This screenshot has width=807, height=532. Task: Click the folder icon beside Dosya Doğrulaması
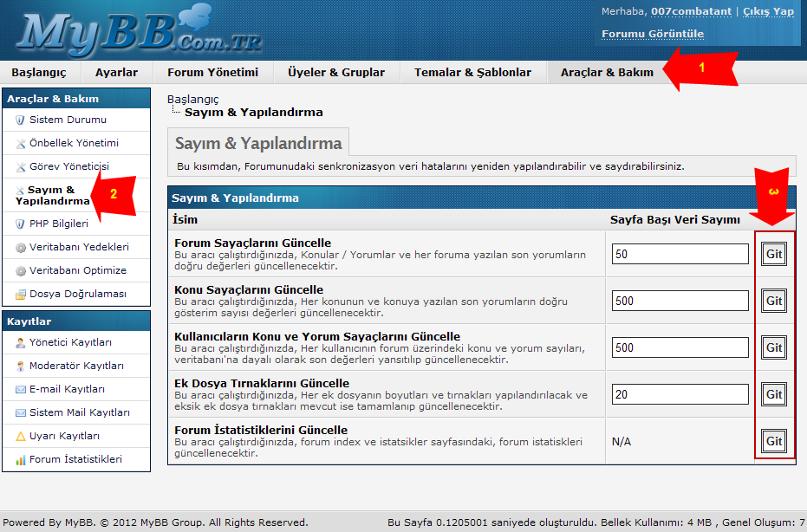(x=21, y=295)
